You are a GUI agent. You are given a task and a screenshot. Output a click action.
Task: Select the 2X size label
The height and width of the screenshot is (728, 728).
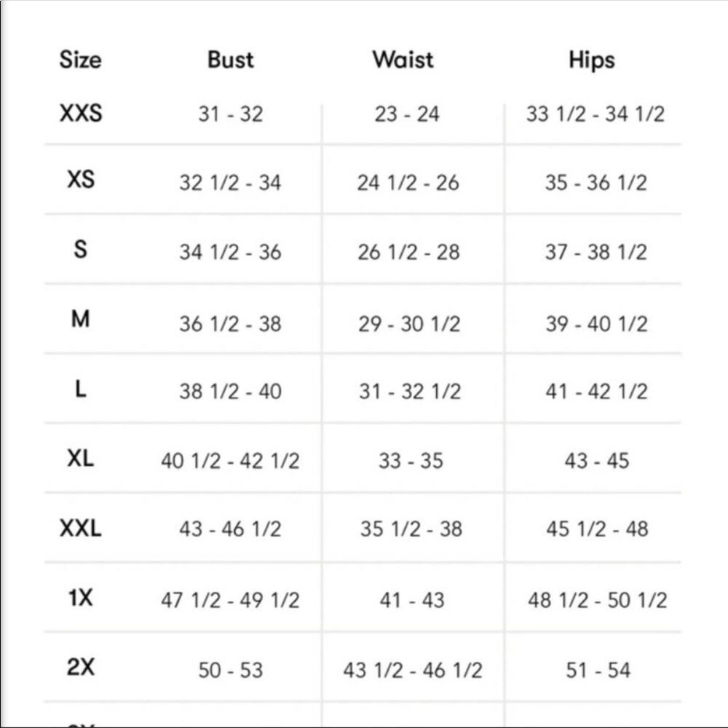pos(81,668)
